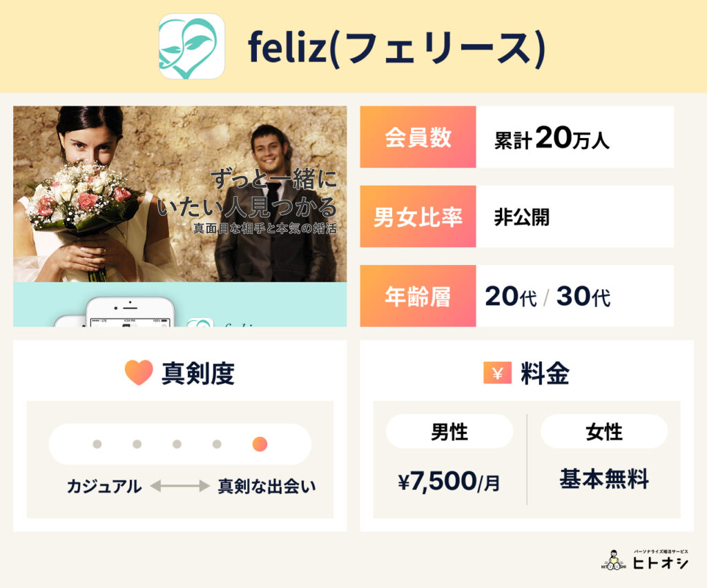707x588 pixels.
Task: Click the 女性 pill button
Action: click(x=604, y=432)
